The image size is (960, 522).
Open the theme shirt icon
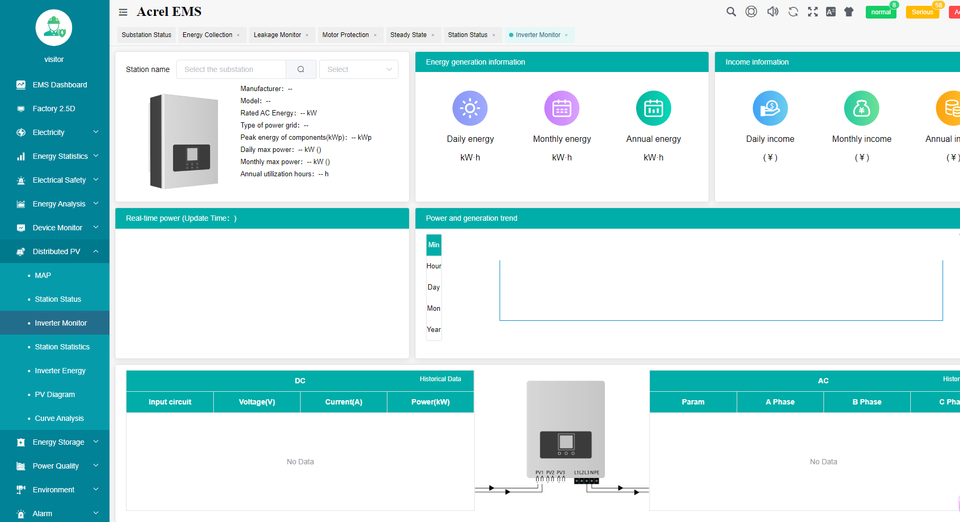(849, 12)
